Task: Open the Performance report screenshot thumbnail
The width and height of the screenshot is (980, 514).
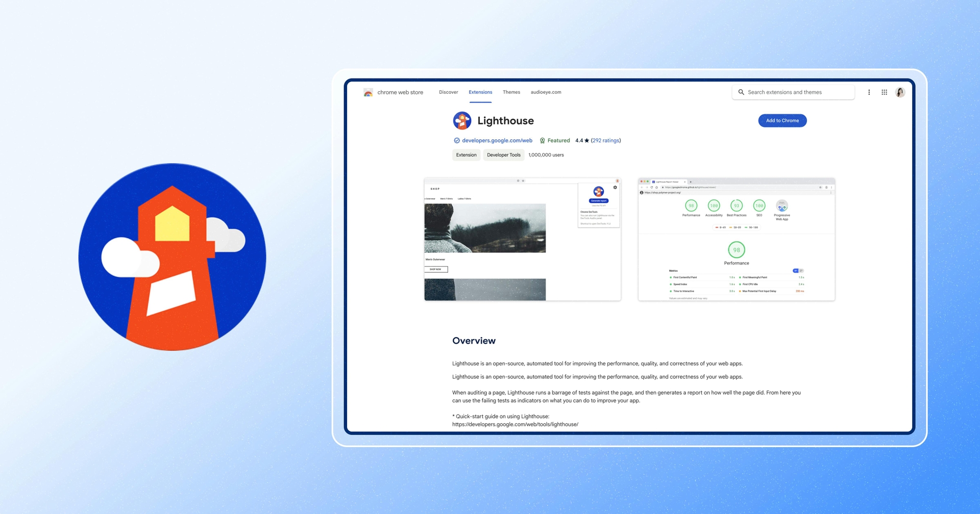Action: click(x=736, y=239)
